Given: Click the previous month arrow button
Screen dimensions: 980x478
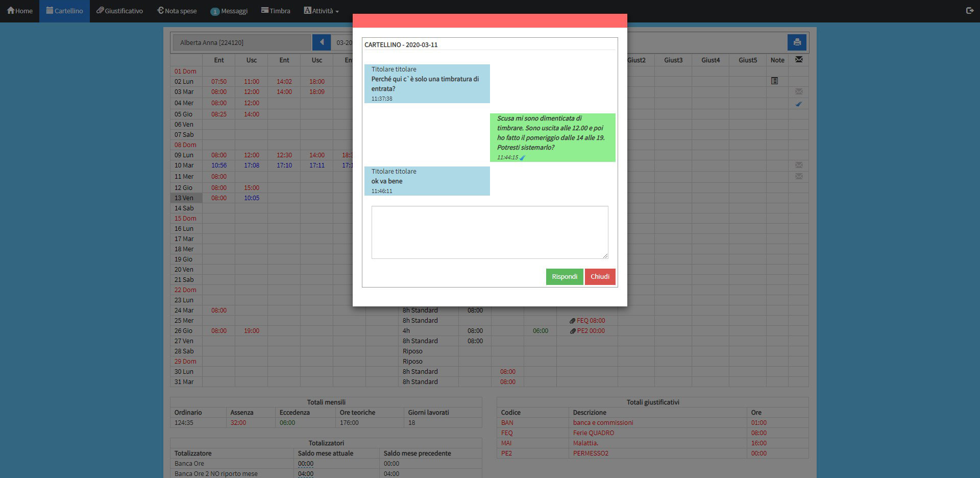Looking at the screenshot, I should tap(322, 42).
